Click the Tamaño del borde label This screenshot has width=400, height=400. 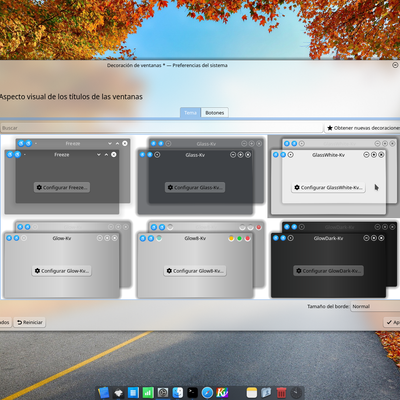point(328,306)
